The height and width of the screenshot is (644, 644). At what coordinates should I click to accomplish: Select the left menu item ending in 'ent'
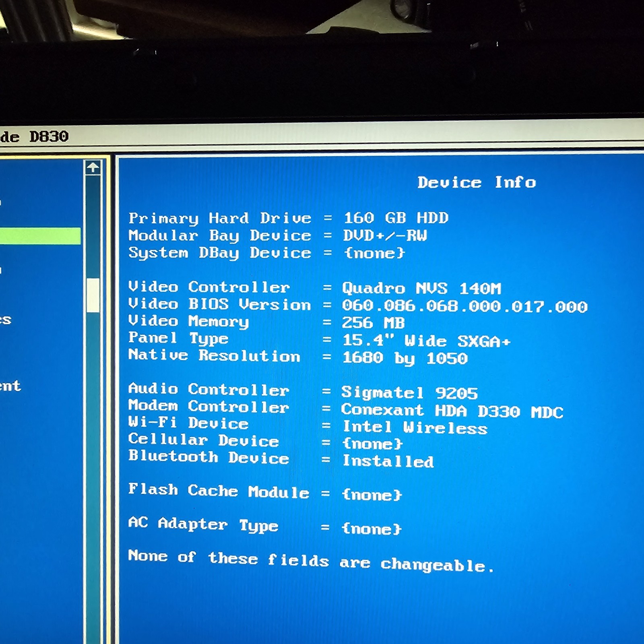click(x=10, y=386)
